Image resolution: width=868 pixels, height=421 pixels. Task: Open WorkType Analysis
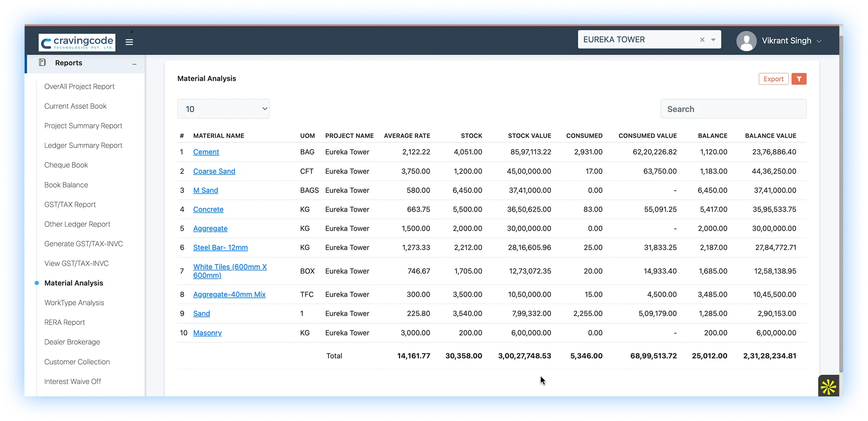[x=74, y=303]
